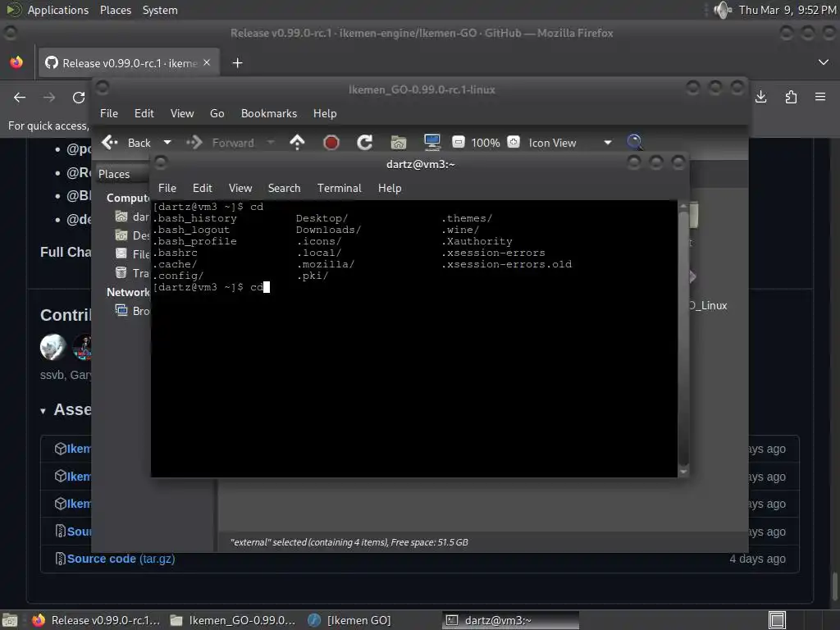Switch to [Ikemen GO] taskbar button
840x630 pixels.
349,620
